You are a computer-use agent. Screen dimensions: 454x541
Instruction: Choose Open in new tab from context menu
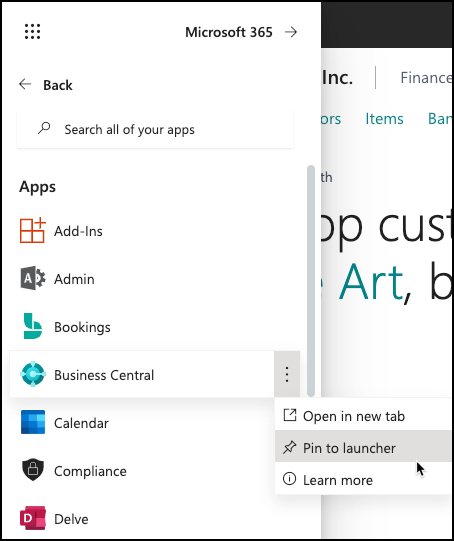(364, 416)
